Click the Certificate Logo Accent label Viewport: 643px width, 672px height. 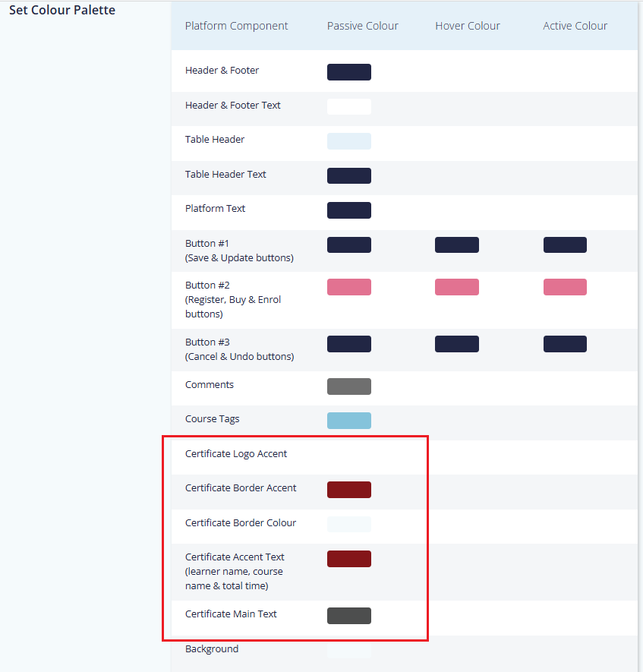click(x=236, y=454)
